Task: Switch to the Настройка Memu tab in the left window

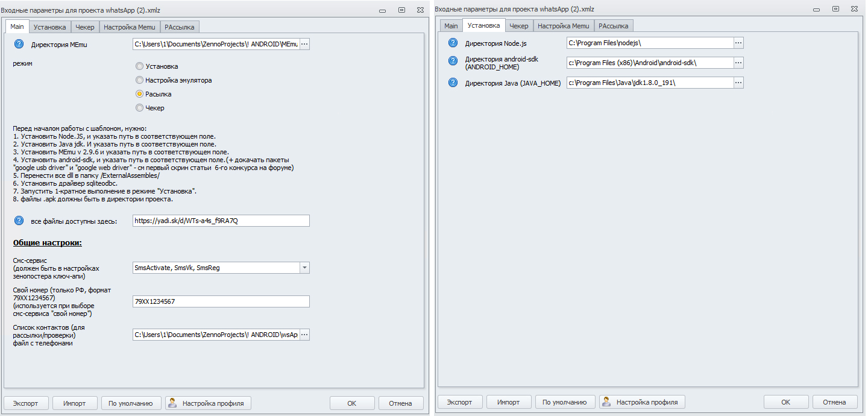Action: pos(129,27)
